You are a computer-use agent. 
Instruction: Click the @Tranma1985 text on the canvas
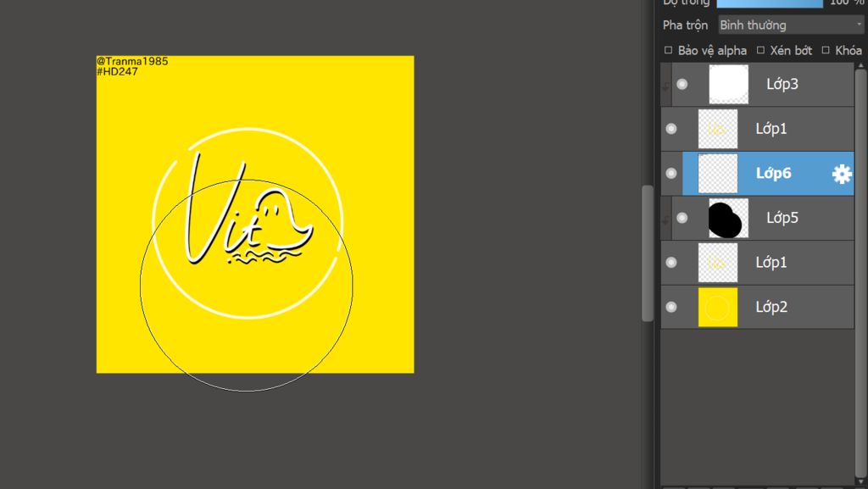pyautogui.click(x=132, y=61)
